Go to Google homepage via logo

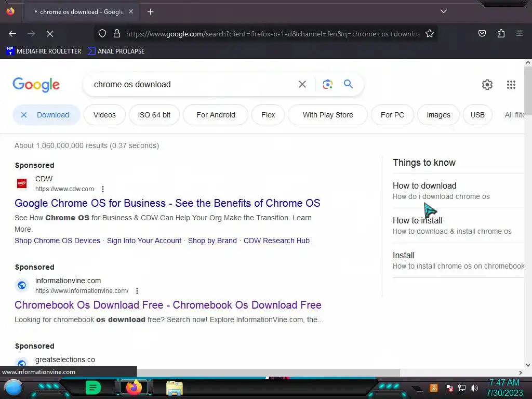(36, 85)
